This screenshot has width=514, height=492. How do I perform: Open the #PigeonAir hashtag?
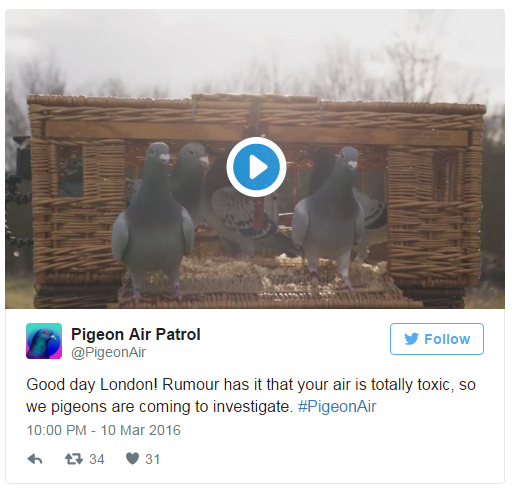(337, 407)
